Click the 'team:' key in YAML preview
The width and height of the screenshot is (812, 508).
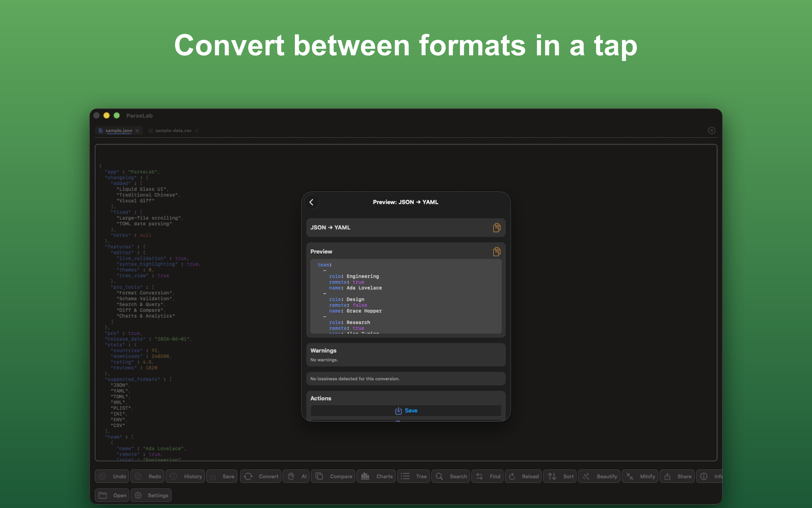pos(325,265)
